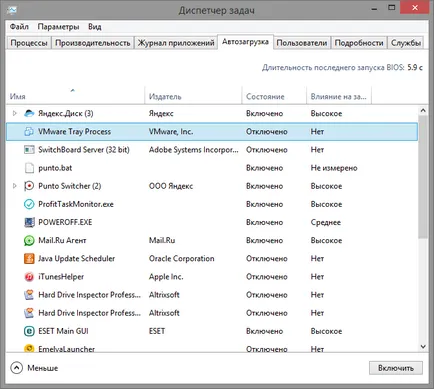Click the POWEROFF.EXE monitor icon

pyautogui.click(x=29, y=222)
